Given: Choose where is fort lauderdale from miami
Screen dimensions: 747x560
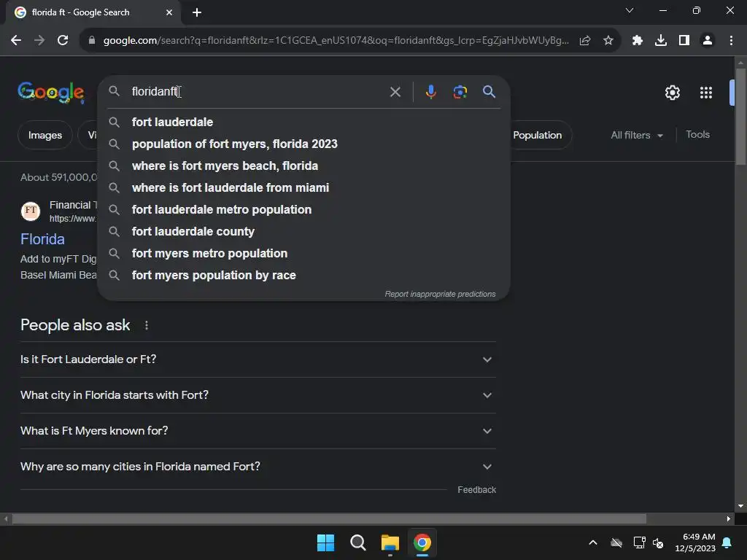Looking at the screenshot, I should click(x=304, y=187).
